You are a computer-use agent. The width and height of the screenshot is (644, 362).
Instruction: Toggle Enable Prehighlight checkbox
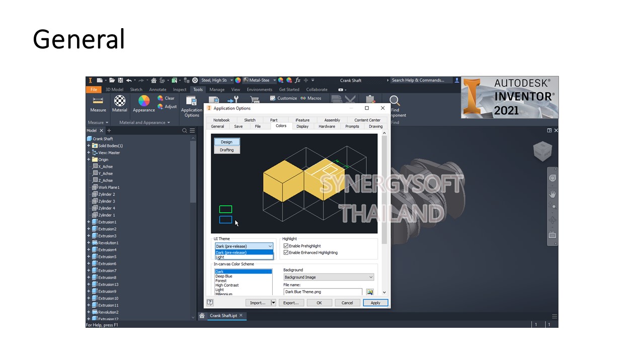(x=286, y=246)
